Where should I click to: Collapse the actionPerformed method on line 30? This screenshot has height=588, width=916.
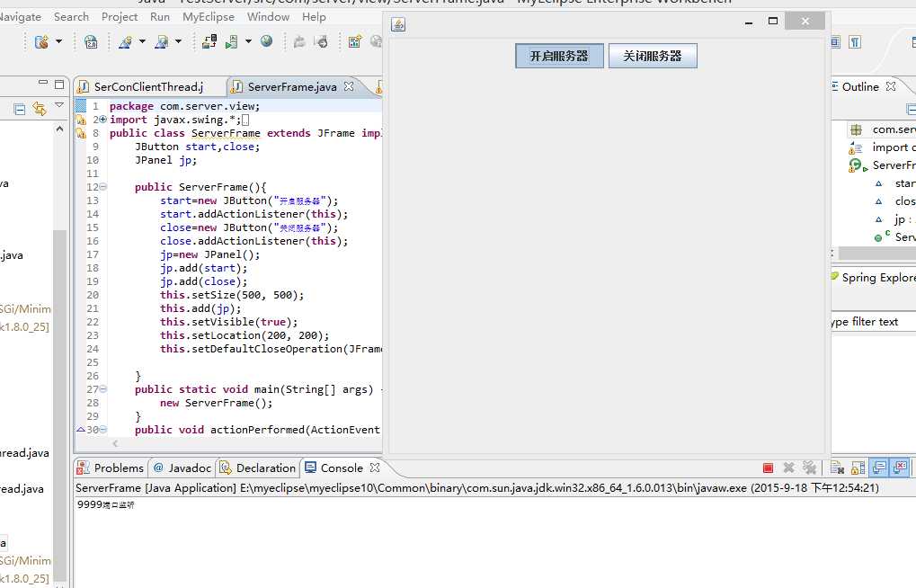[102, 430]
